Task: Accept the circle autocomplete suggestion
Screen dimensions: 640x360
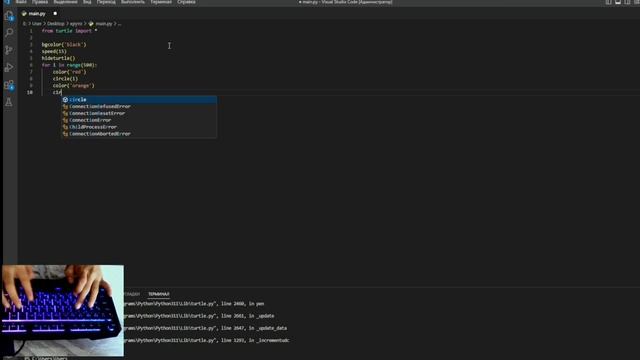Action: [139, 100]
